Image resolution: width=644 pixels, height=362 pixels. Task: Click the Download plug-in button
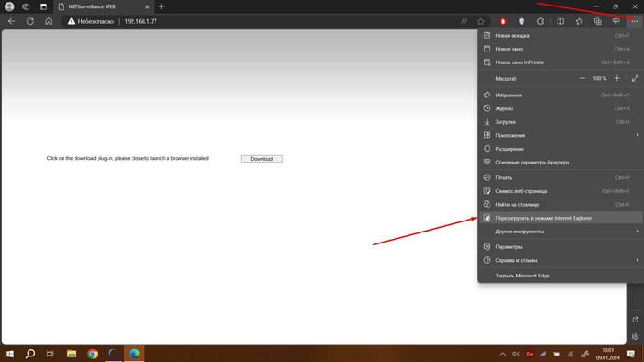tap(262, 159)
